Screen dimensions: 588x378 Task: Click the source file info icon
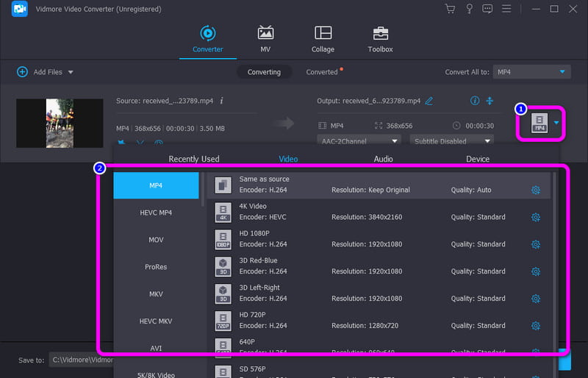point(222,101)
